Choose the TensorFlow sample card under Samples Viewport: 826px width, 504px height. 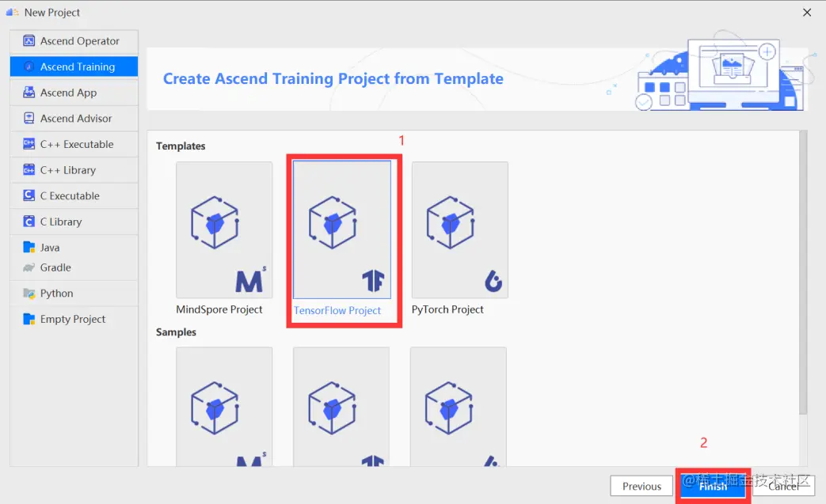pyautogui.click(x=341, y=407)
